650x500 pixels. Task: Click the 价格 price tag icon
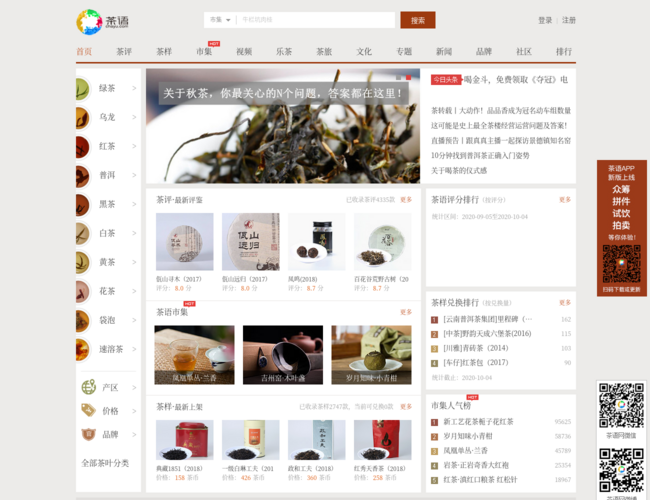(x=86, y=411)
